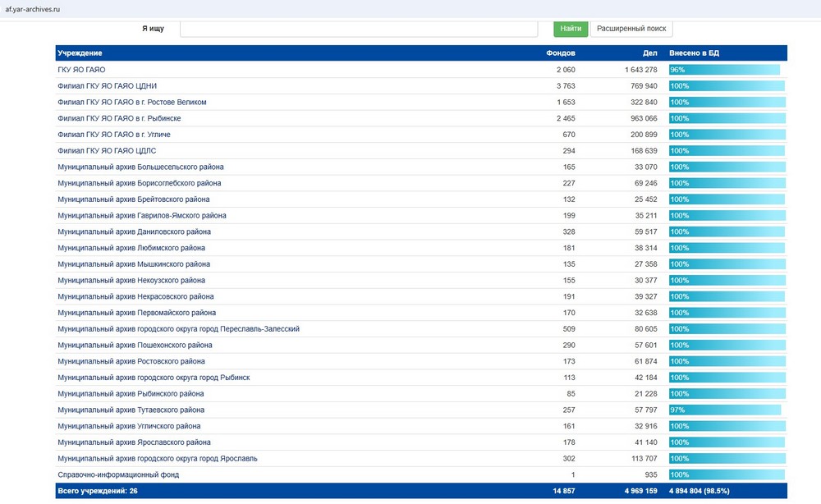Click the 97% progress bar for Тутаевского района
The image size is (821, 504).
tap(725, 410)
